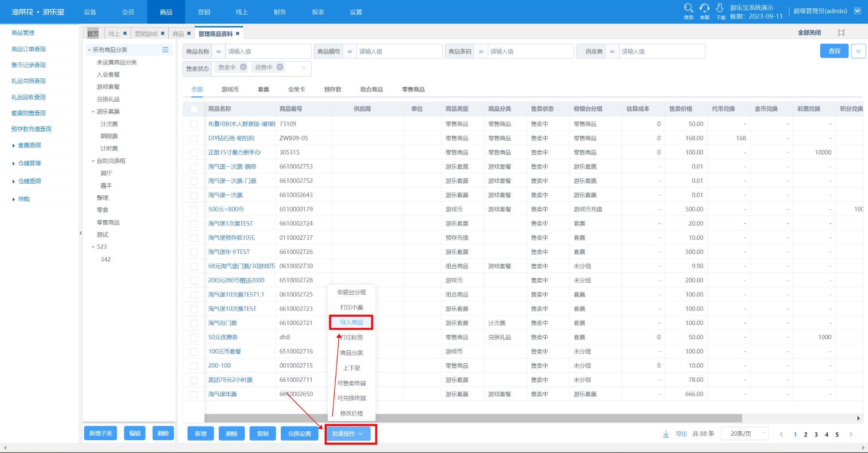This screenshot has height=453, width=868.
Task: Open the 会员 top navigation menu
Action: (x=128, y=12)
